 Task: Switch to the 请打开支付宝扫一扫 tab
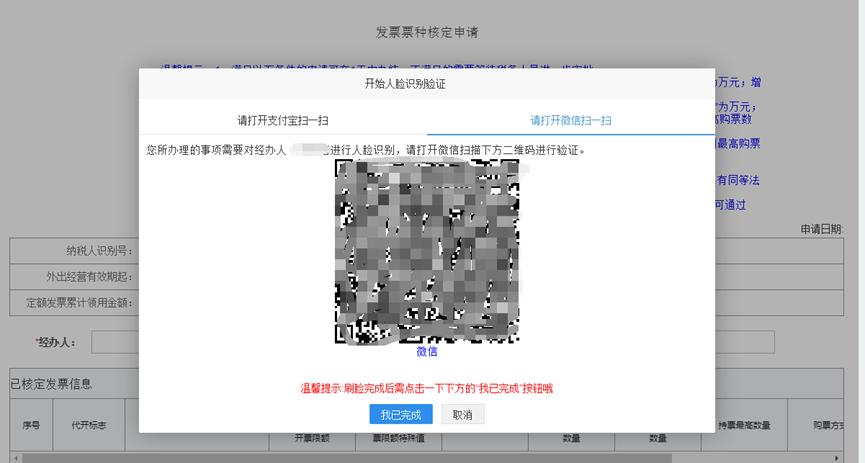[x=283, y=120]
